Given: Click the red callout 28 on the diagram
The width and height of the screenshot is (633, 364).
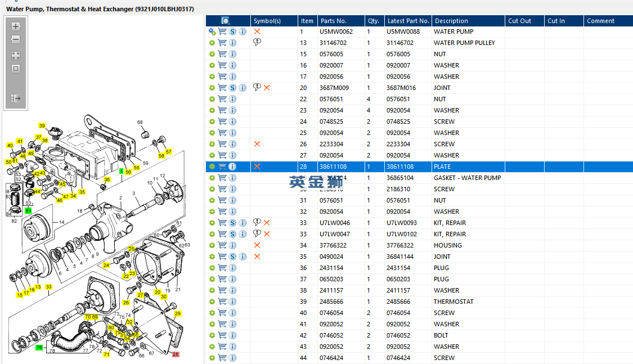Looking at the screenshot, I should [x=176, y=354].
